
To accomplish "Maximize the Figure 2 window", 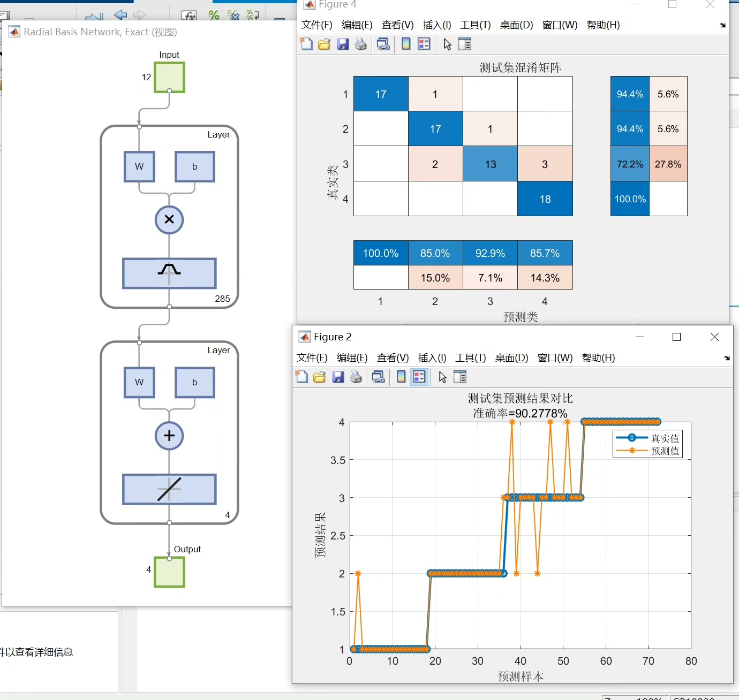I will point(677,337).
